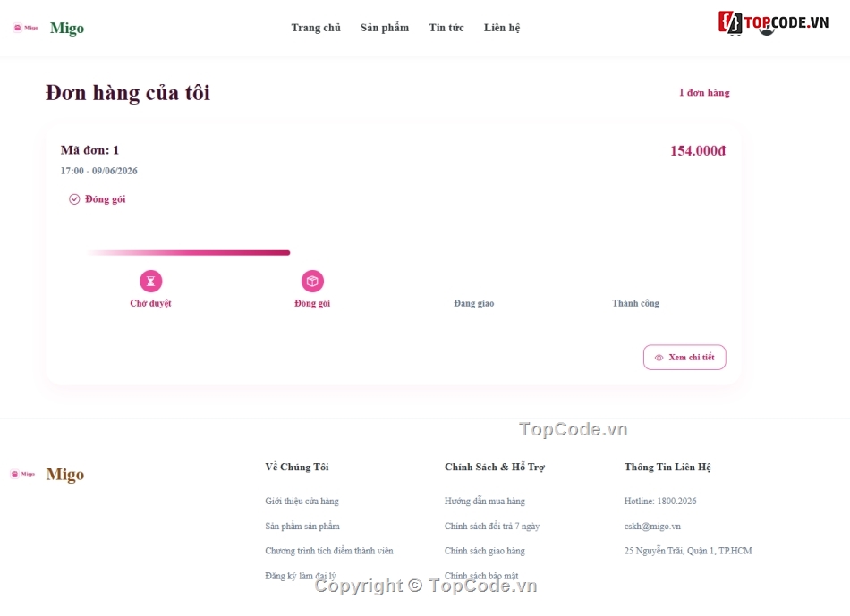Click the Đóng gói box step icon
850x616 pixels.
pos(312,282)
